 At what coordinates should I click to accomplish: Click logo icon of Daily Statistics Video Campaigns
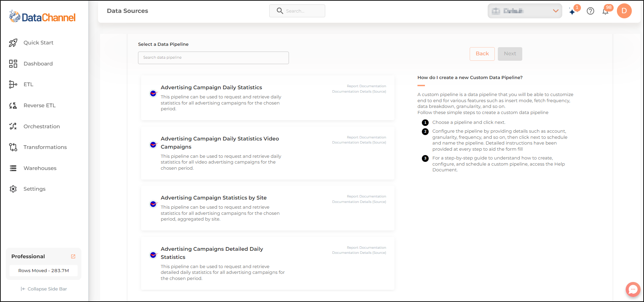click(153, 145)
